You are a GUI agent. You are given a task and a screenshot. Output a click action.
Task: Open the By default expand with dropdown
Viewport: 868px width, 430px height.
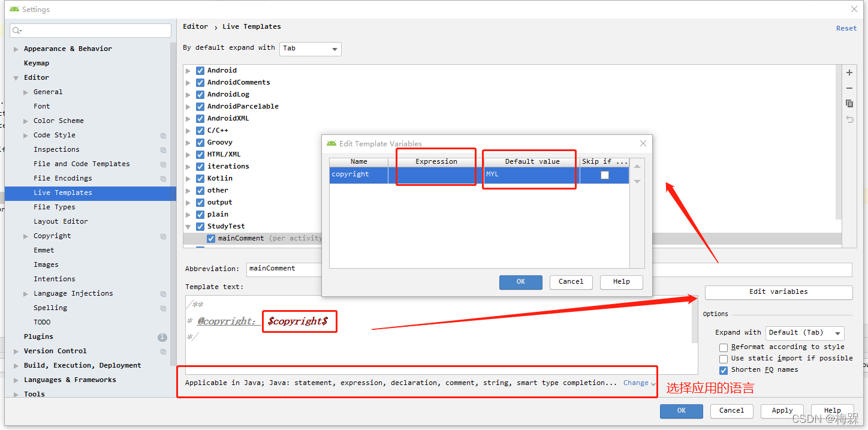[310, 49]
